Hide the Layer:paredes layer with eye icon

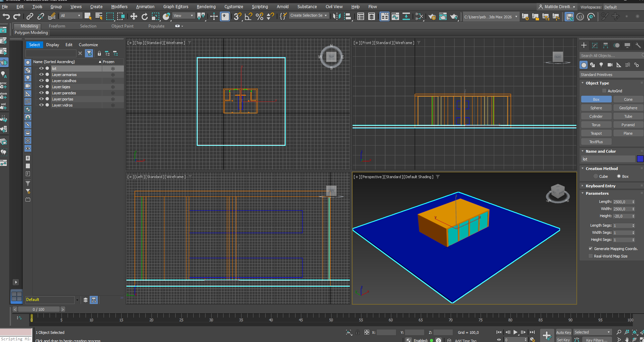(x=41, y=93)
